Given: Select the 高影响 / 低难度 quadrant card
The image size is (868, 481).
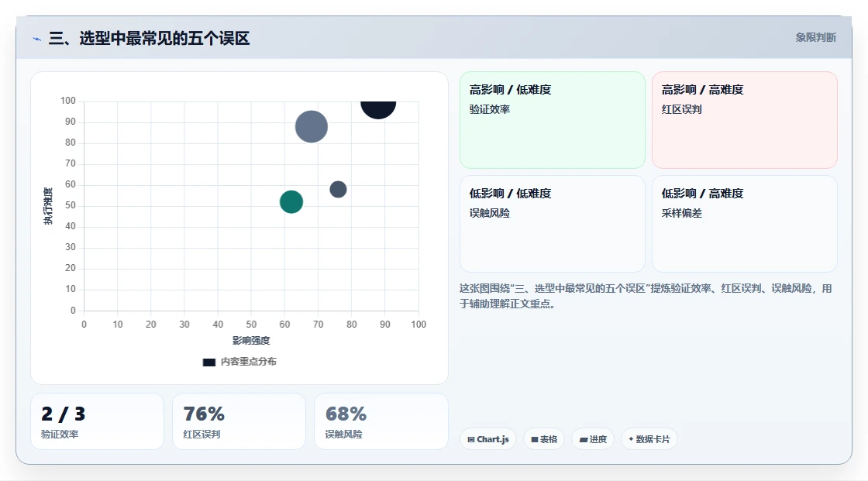Looking at the screenshot, I should tap(553, 120).
